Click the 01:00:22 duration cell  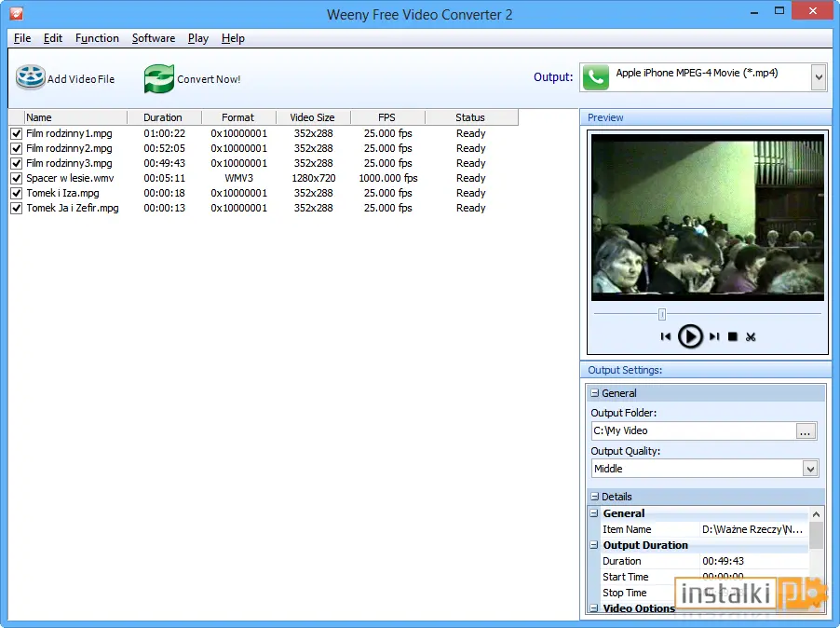coord(164,133)
